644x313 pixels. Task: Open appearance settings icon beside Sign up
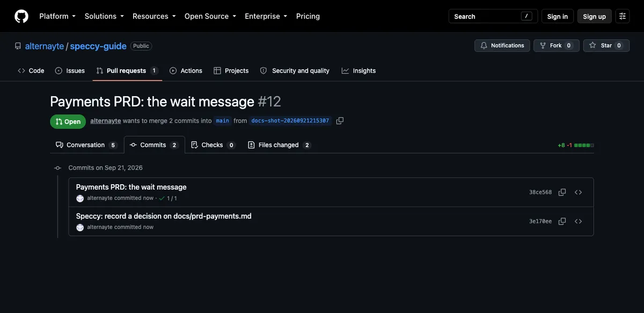[x=623, y=16]
